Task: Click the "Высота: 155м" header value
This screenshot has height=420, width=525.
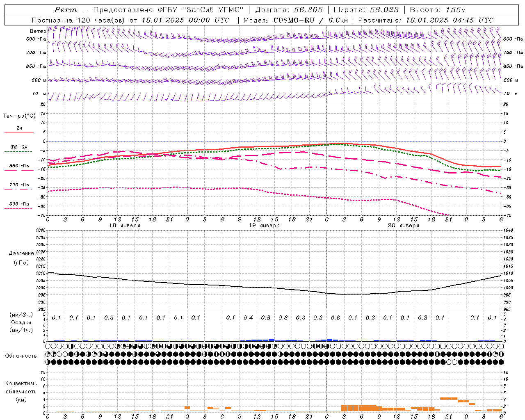Action: 438,10
